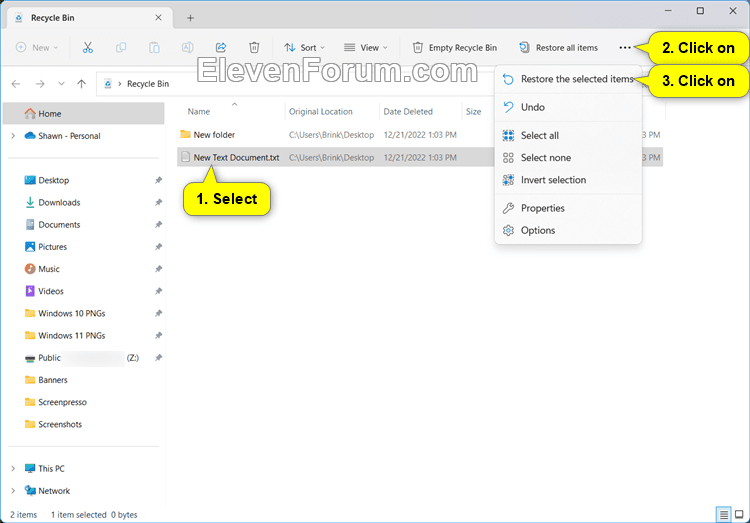Click the See more three-dots button

pyautogui.click(x=625, y=47)
